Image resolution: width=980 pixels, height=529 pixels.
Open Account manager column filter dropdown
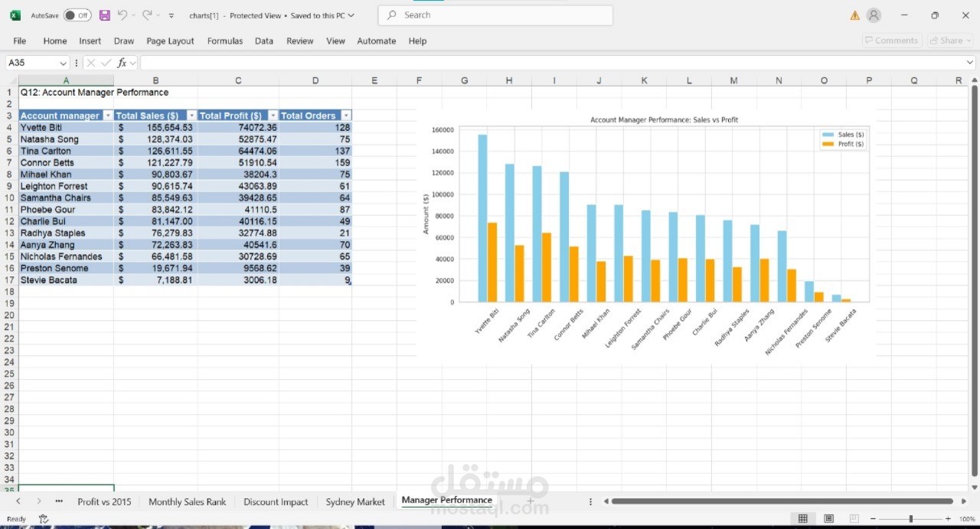pyautogui.click(x=107, y=116)
